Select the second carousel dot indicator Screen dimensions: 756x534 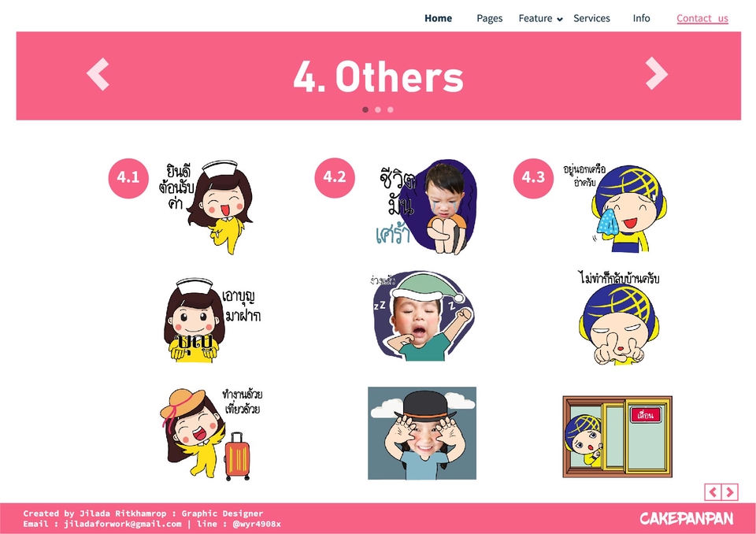pos(378,109)
